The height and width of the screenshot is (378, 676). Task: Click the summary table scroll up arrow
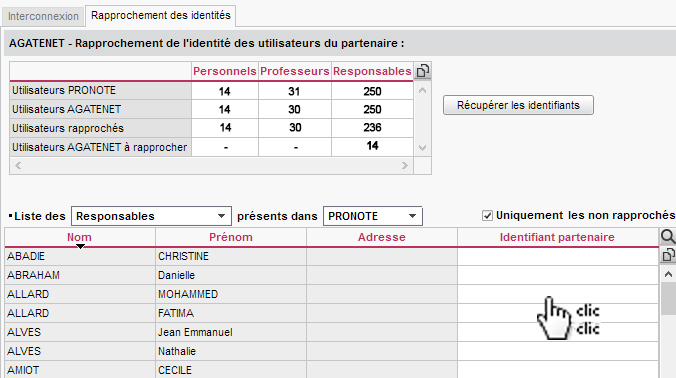(x=422, y=90)
